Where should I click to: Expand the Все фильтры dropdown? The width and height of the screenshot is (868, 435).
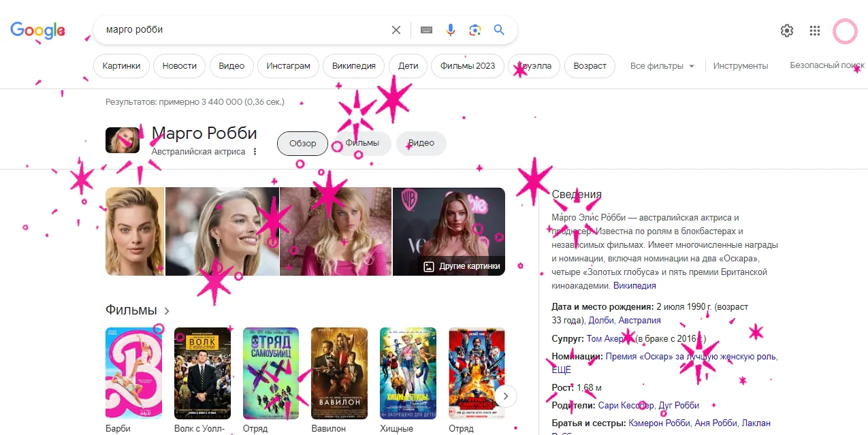coord(662,65)
